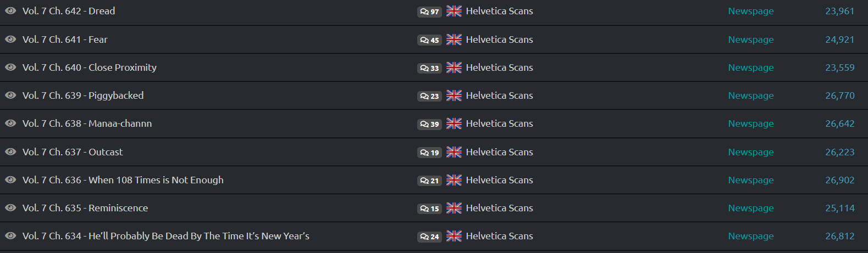
Task: Open 15 comments badge on Reminiscence
Action: pos(429,209)
